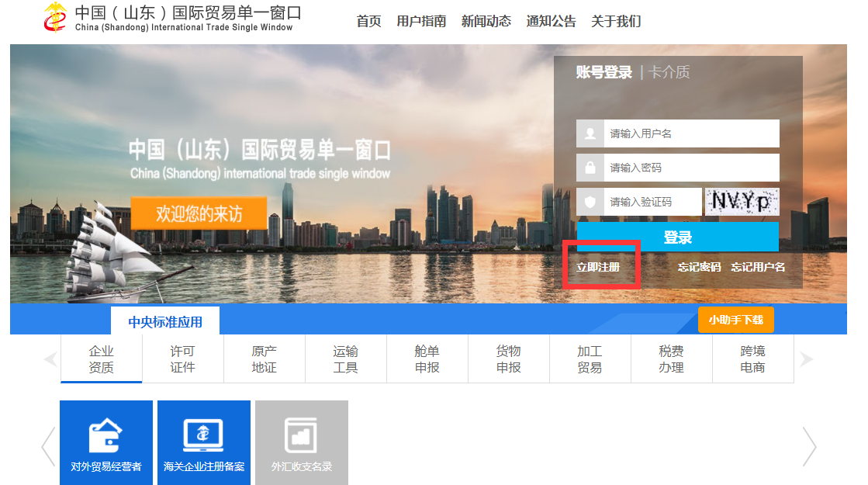Click right arrow of category tab strip
The image size is (868, 485).
tap(806, 359)
